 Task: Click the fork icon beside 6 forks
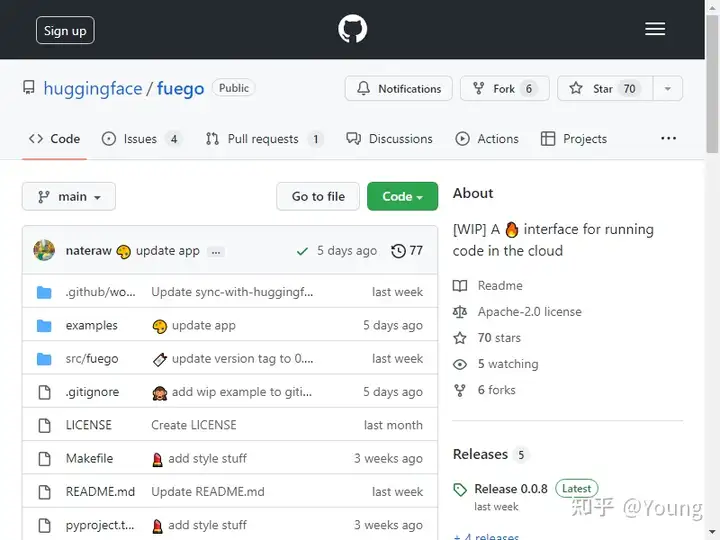460,390
